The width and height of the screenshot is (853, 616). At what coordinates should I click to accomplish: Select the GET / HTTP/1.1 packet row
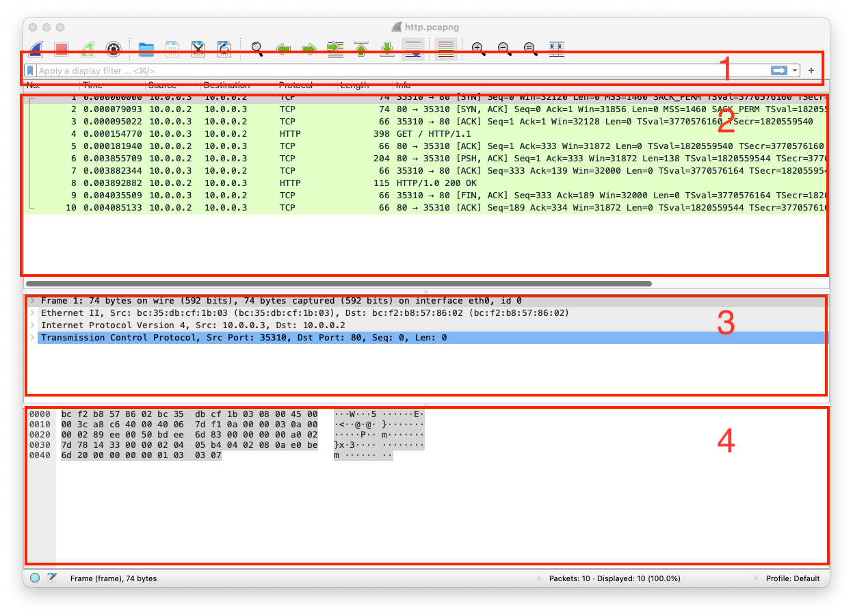tap(410, 134)
